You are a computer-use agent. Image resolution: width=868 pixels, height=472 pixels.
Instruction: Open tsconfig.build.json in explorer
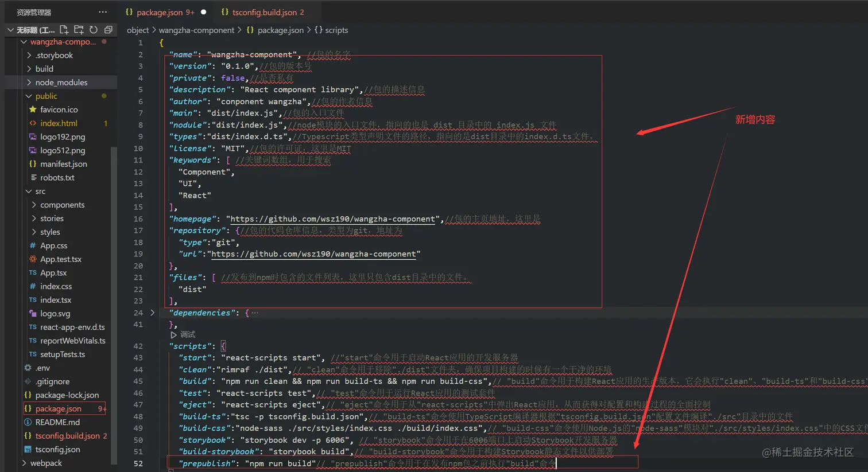(68, 436)
